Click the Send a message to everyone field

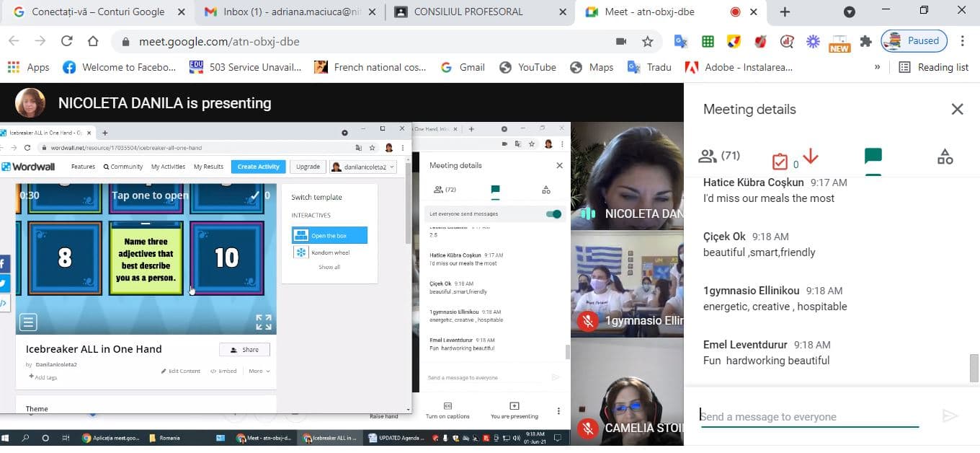tap(810, 416)
